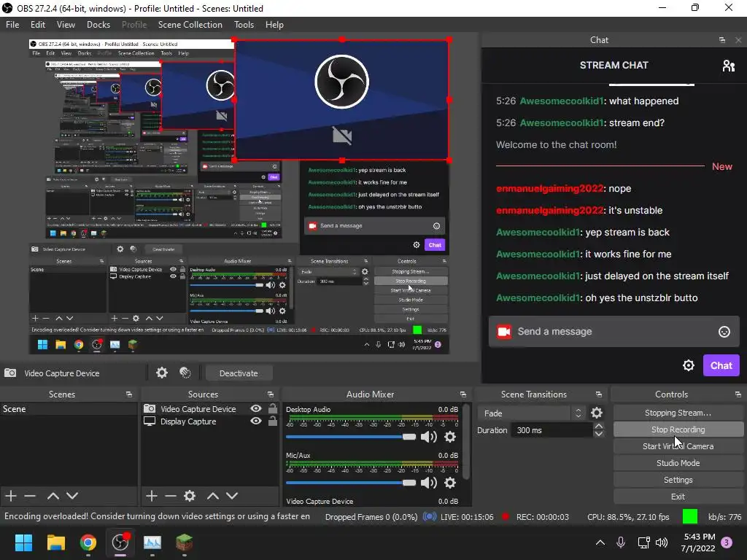Pop out the Chat dock
The width and height of the screenshot is (747, 560).
[722, 40]
